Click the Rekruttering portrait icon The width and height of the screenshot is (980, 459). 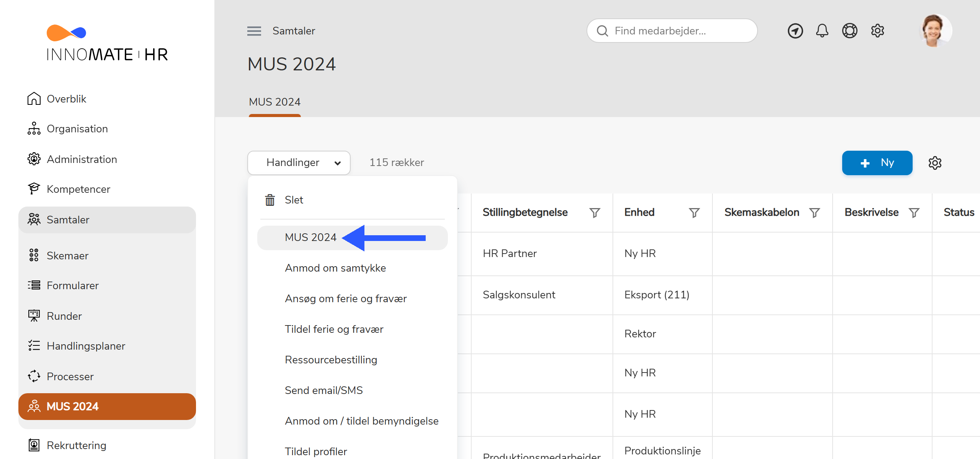tap(34, 445)
